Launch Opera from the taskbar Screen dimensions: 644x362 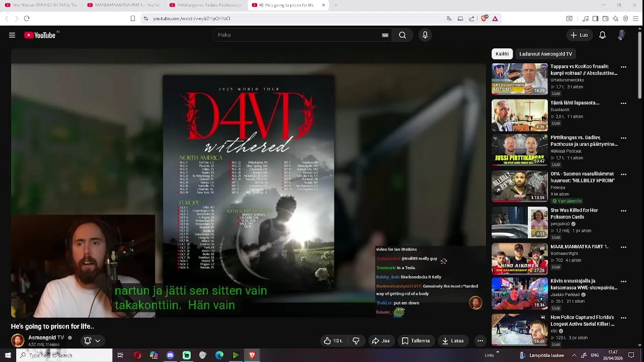tap(137, 355)
